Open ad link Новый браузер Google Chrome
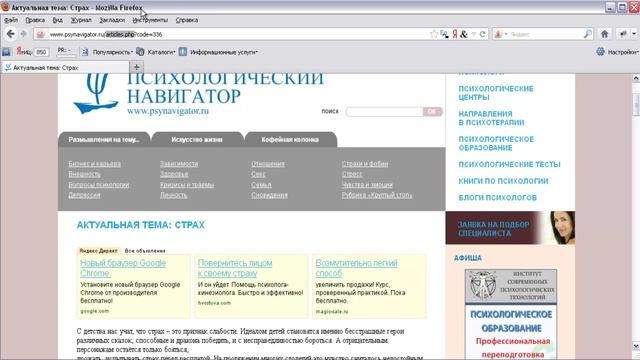Screen dimensions: 640x360 tap(123, 268)
